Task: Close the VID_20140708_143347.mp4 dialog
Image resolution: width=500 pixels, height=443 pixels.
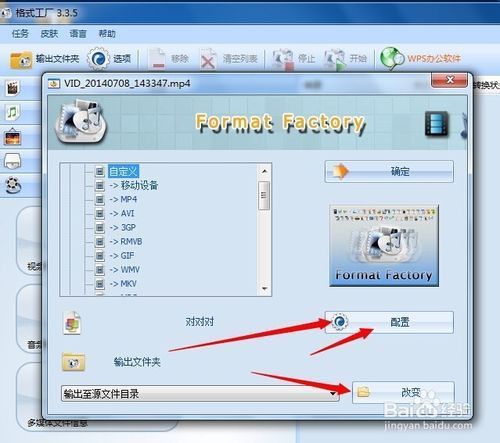Action: [449, 80]
